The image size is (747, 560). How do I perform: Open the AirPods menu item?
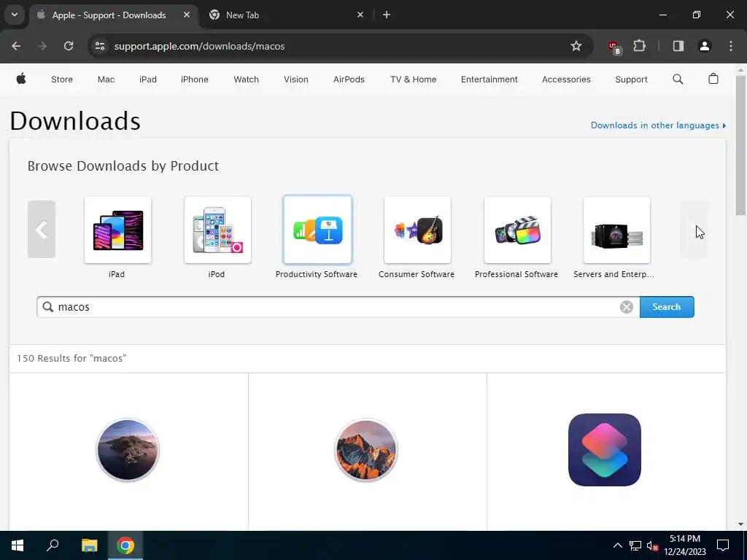349,79
